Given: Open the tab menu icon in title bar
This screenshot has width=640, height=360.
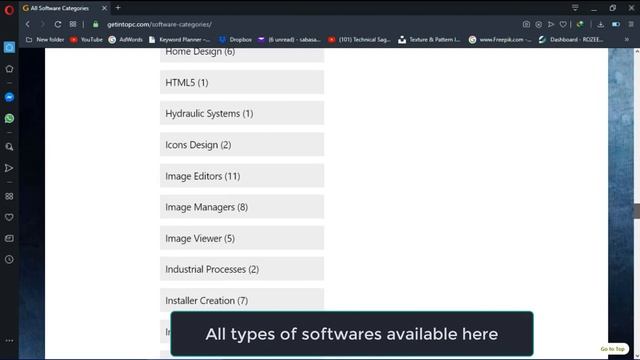Looking at the screenshot, I should pyautogui.click(x=575, y=8).
